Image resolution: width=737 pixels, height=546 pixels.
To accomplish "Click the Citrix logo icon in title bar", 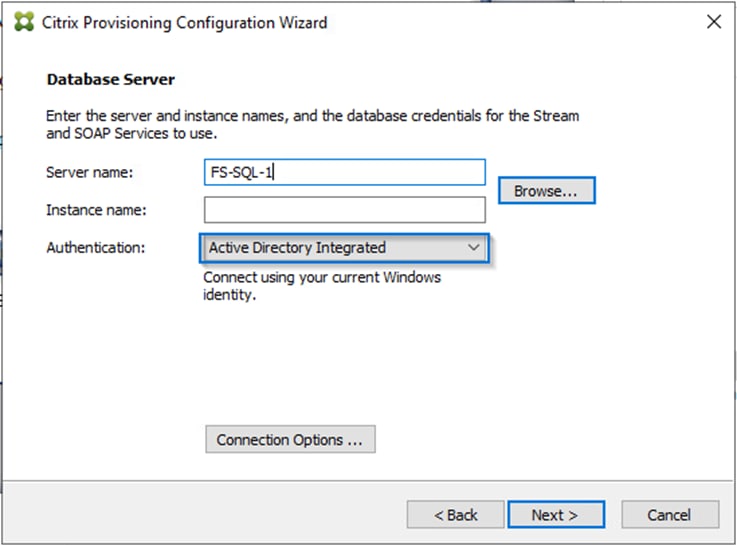I will pos(24,22).
